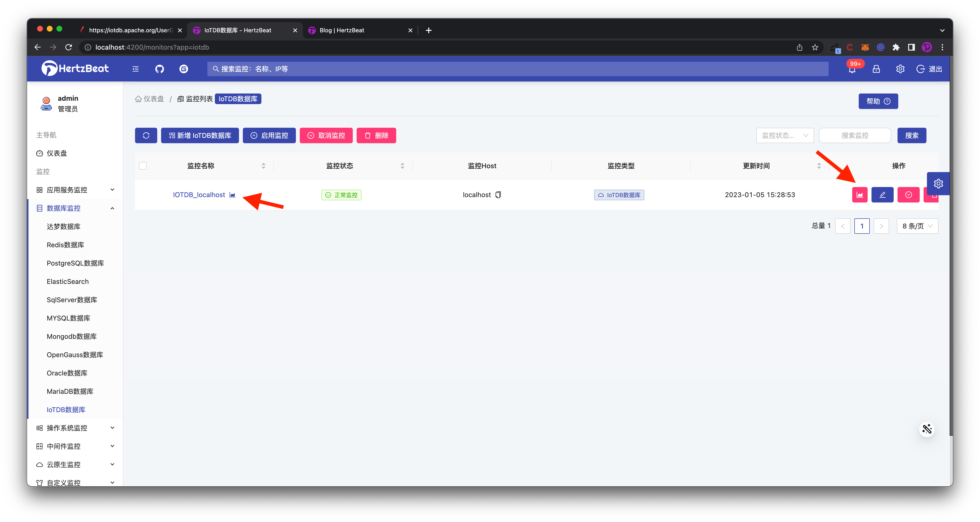Switch to Blog | HertzBeat browser tab
980x522 pixels.
point(342,30)
